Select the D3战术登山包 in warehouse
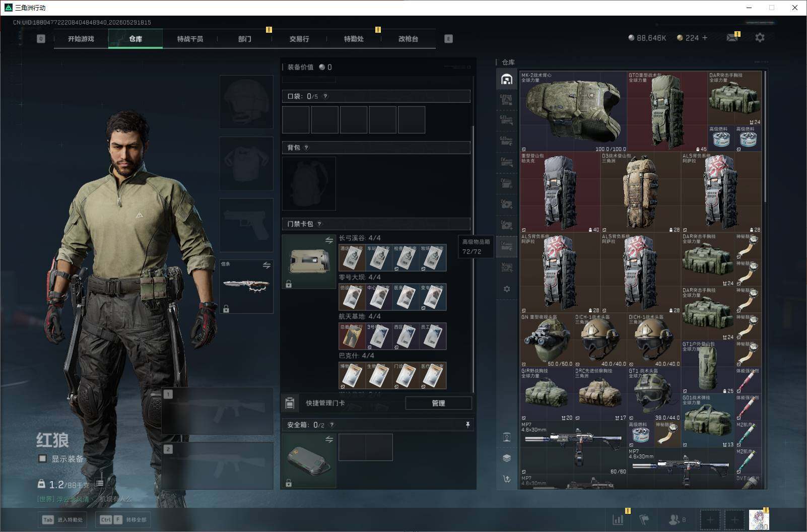Screen dimensions: 807x532 [641, 192]
